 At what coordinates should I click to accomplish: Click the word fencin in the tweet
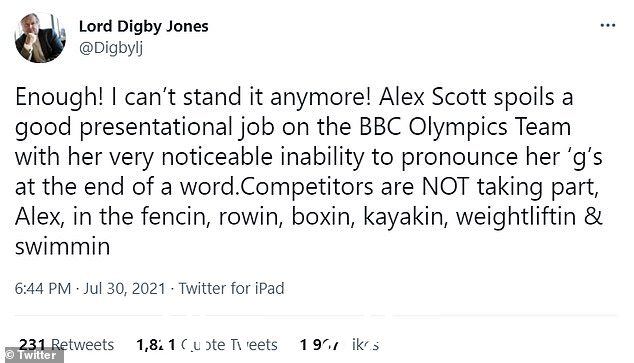[174, 217]
